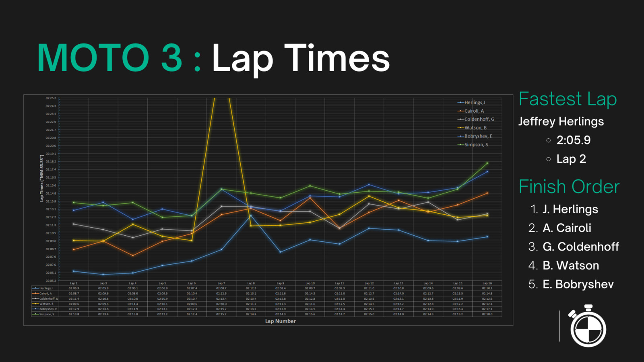644x362 pixels.
Task: Click the 'Jeffrey Herlings' name text
Action: pos(561,121)
